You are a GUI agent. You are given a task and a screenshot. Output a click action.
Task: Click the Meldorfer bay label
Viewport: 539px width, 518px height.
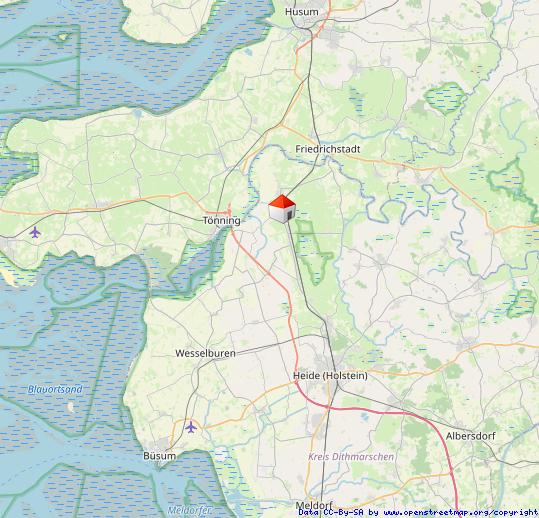click(189, 510)
